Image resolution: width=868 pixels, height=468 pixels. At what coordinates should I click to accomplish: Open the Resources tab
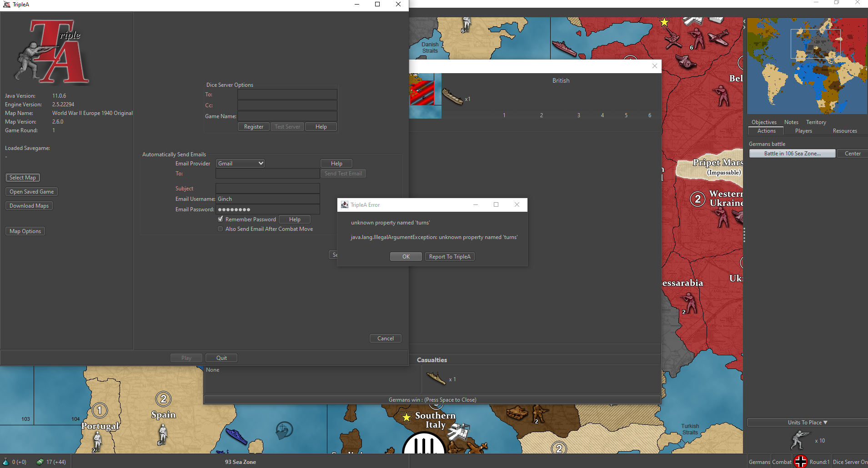click(845, 131)
